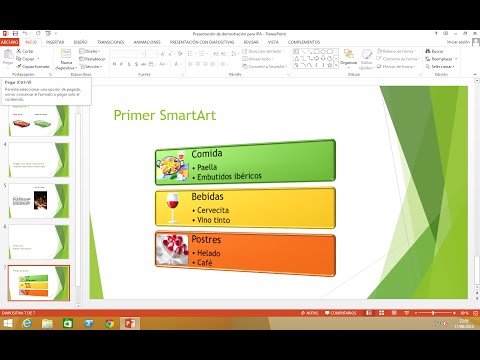Toggle text shadow formatting
This screenshot has width=480, height=360.
tap(136, 64)
